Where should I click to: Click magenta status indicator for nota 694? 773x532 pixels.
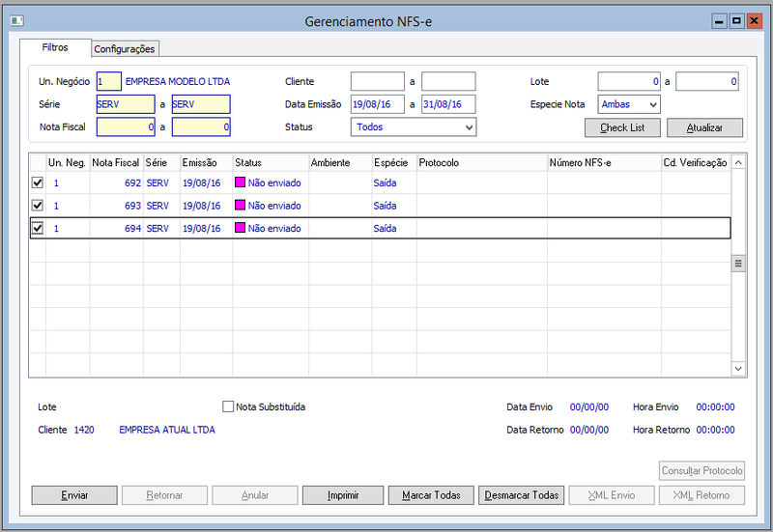point(241,229)
